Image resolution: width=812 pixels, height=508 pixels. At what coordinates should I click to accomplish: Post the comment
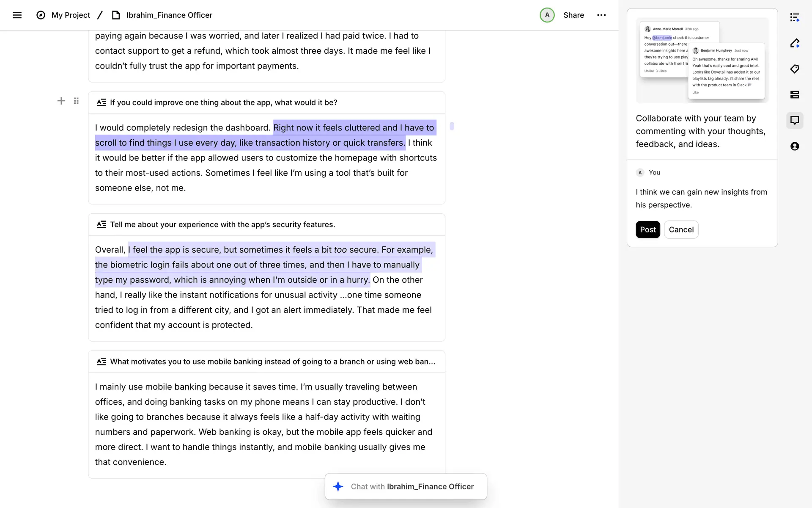coord(647,229)
